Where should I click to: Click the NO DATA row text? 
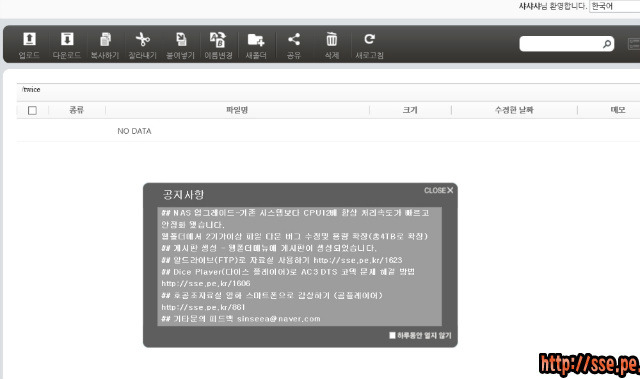[134, 131]
